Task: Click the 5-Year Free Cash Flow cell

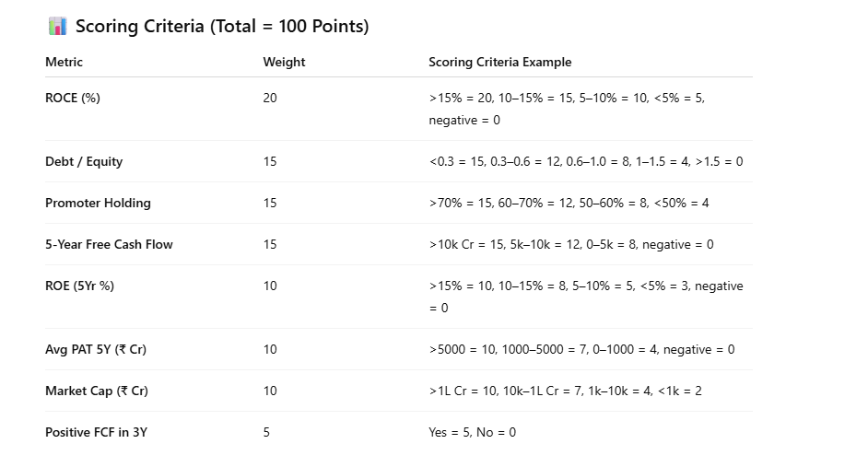Action: [x=109, y=244]
